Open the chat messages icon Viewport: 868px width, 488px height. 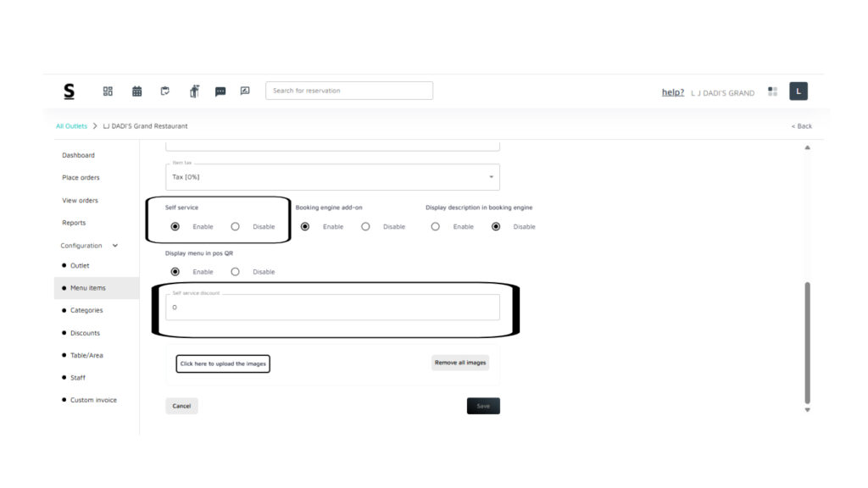[x=220, y=91]
